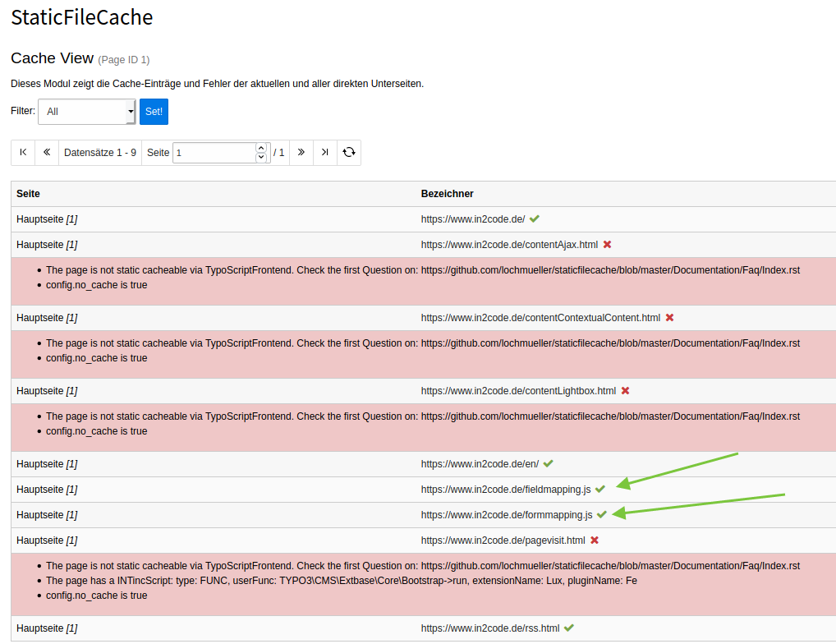Click Hauptseite [1] in the rss.html row

pos(47,628)
